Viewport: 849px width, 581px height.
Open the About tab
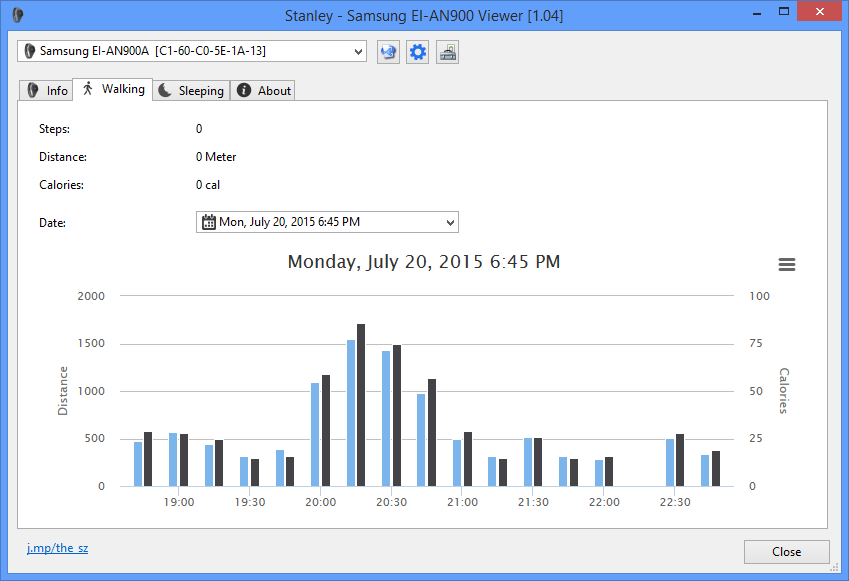coord(263,90)
